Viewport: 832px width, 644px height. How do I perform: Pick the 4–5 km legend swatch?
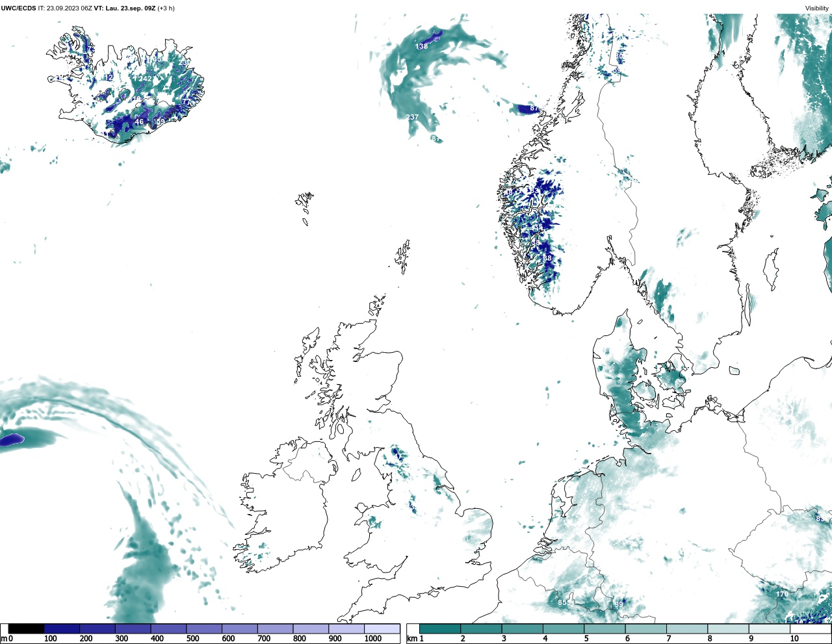pyautogui.click(x=564, y=628)
